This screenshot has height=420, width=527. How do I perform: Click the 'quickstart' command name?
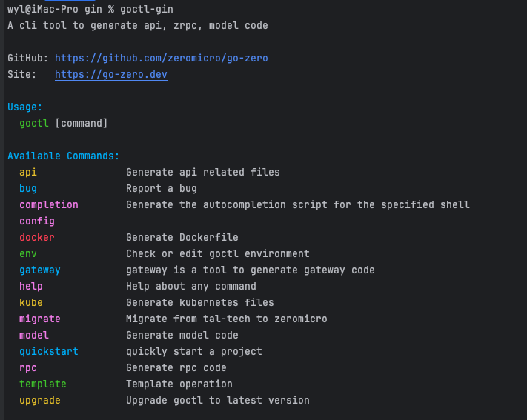49,351
